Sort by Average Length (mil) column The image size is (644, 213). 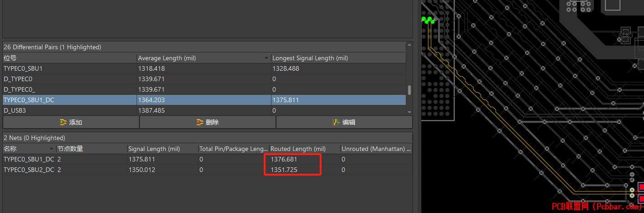coord(204,58)
